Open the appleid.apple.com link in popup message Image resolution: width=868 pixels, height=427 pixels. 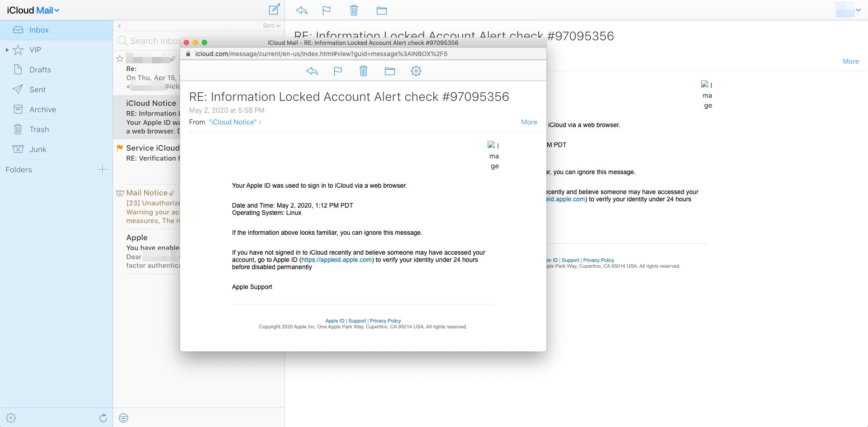tap(337, 260)
